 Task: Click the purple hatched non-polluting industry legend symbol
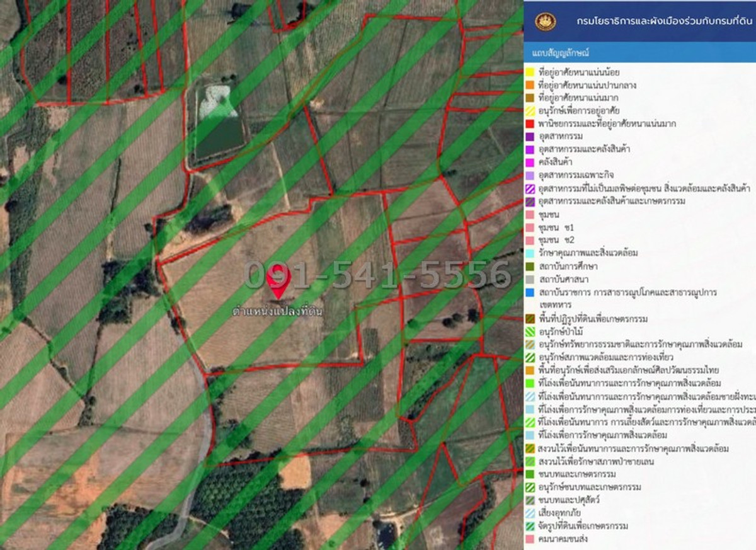pyautogui.click(x=531, y=188)
